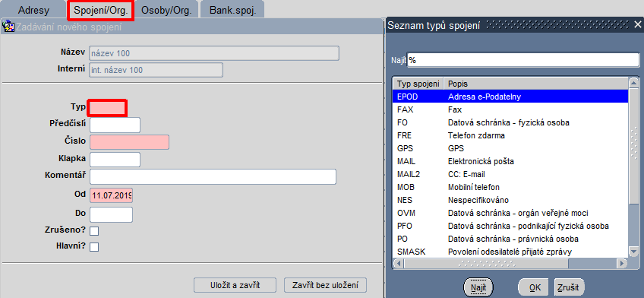Click the form icon beside Zadávání nového spojení

click(x=8, y=27)
